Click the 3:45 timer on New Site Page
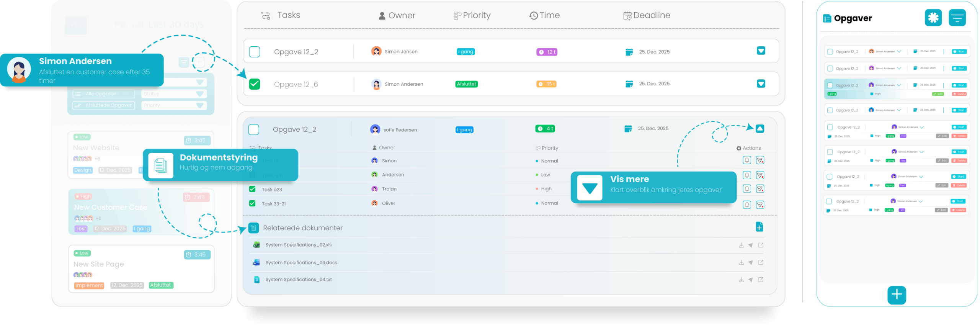This screenshot has width=980, height=329. (197, 255)
